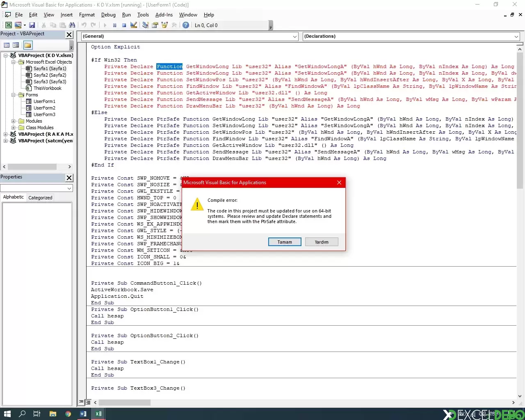Select UserForm1 in project tree
Viewport: 525px width, 420px height.
(44, 101)
